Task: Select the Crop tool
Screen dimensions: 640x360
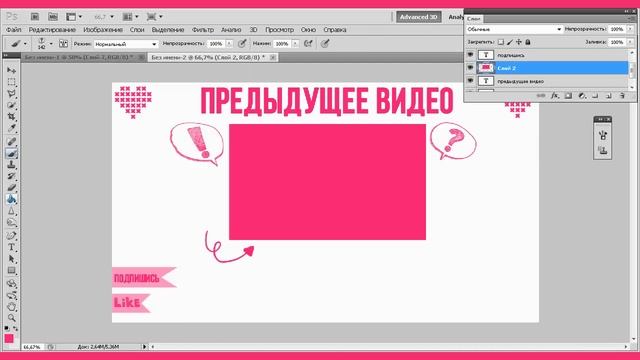Action: coord(11,117)
